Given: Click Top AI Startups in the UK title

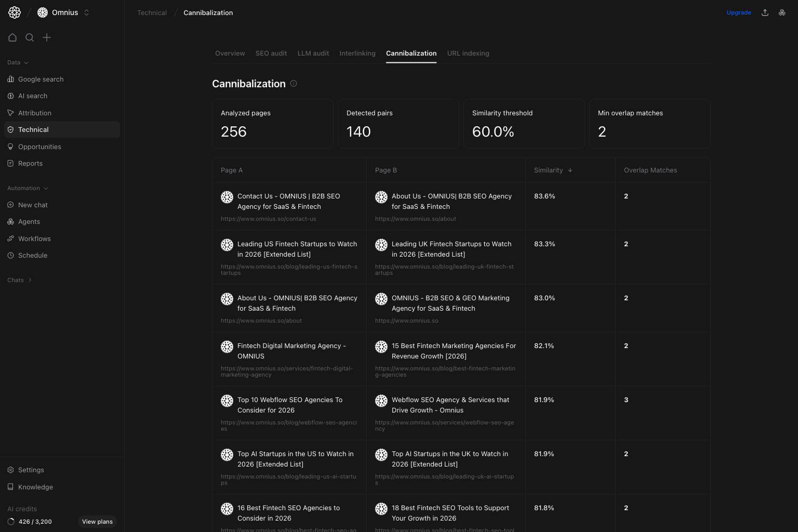Looking at the screenshot, I should [x=450, y=459].
